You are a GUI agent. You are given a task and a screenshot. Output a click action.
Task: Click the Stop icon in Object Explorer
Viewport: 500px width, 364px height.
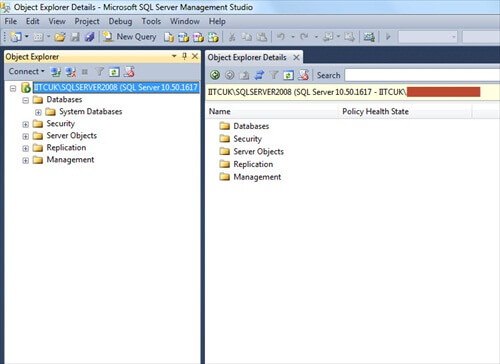click(x=85, y=72)
